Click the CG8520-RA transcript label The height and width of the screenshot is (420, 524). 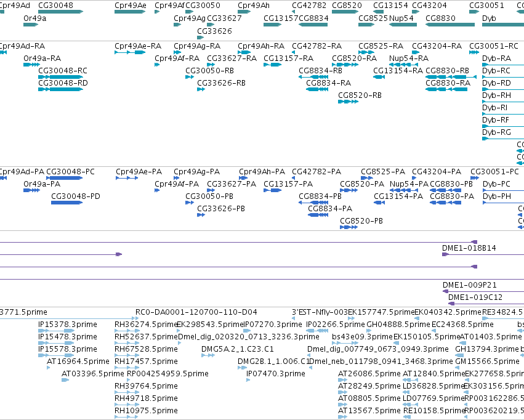click(x=354, y=59)
